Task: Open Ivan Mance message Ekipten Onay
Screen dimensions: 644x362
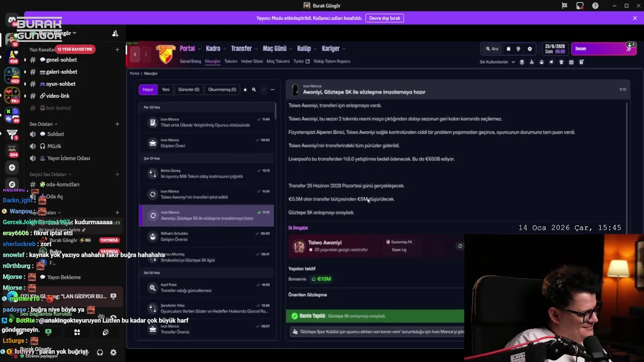Action: pos(207,143)
